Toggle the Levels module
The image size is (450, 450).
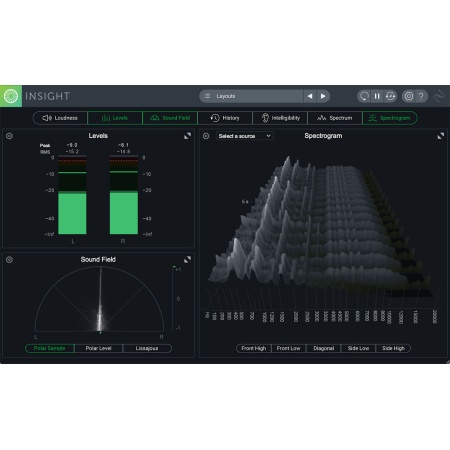115,118
